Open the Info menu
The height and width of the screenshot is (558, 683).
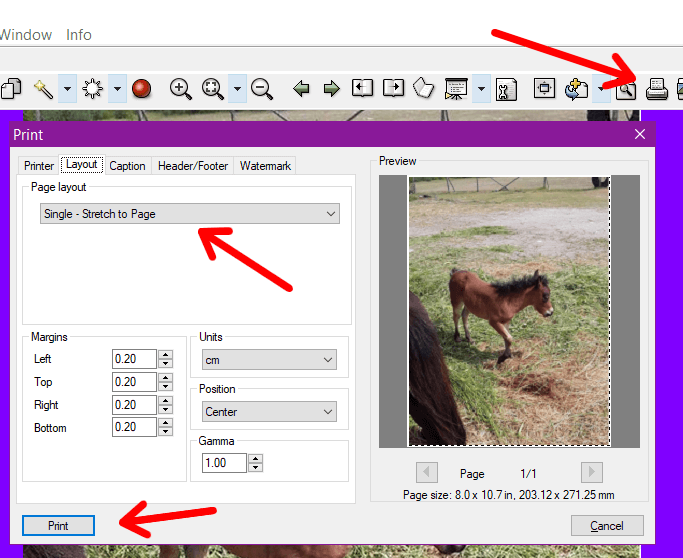point(79,35)
